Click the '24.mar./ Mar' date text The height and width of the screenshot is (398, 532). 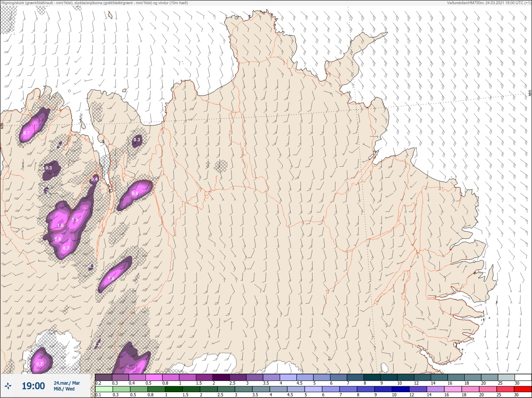(x=66, y=383)
